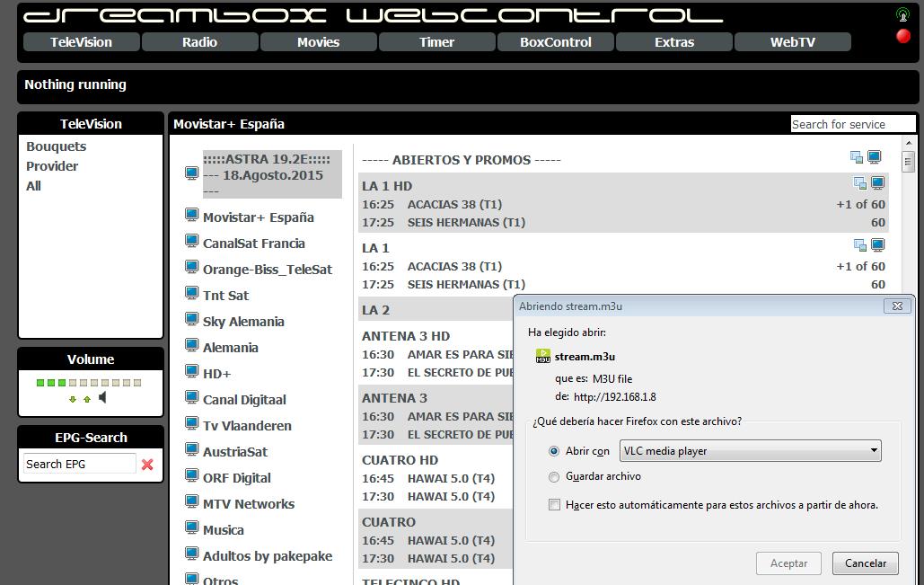Viewport: 924px width, 585px height.
Task: Click monitor icon beside HD+
Action: pyautogui.click(x=191, y=371)
